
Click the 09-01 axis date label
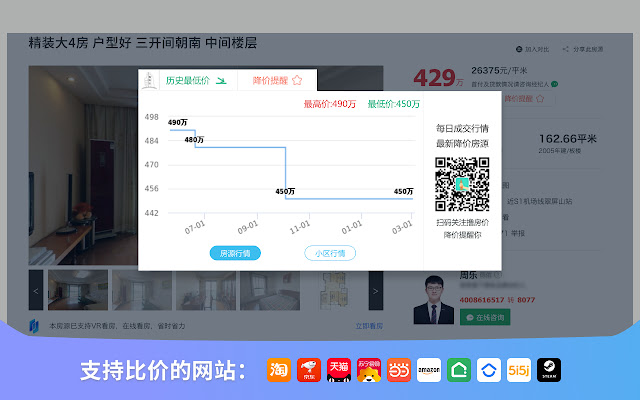(247, 227)
